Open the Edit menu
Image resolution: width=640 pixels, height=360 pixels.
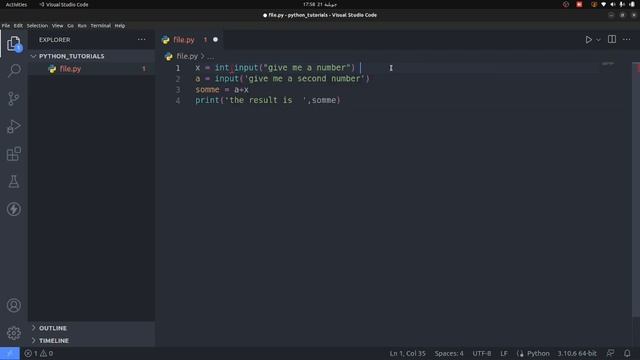pos(18,25)
